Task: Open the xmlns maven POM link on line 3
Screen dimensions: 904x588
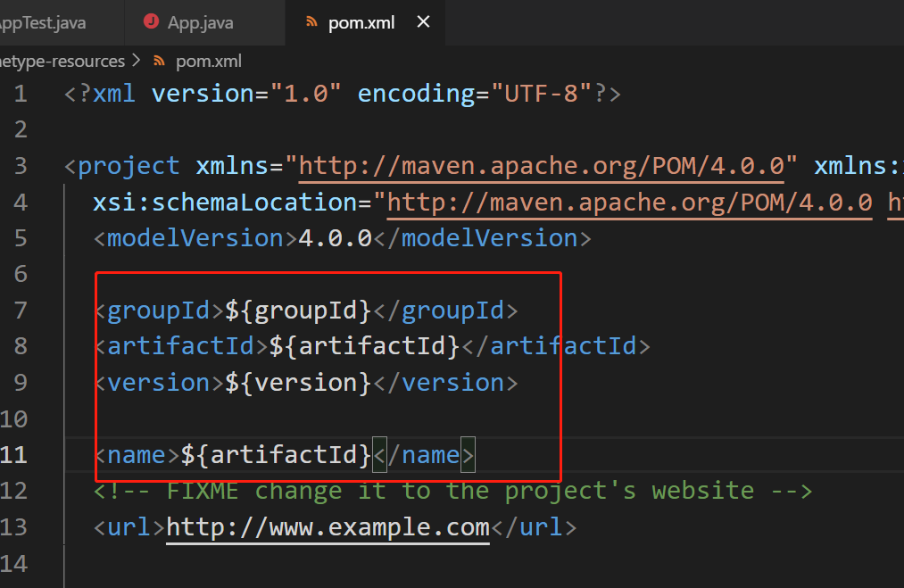Action: 546,166
